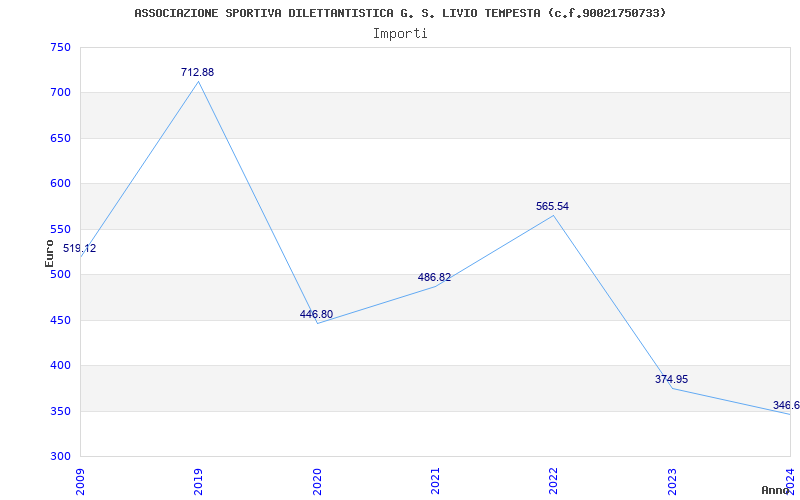Click the 500 y-axis value
The image size is (800, 500).
pyautogui.click(x=60, y=274)
